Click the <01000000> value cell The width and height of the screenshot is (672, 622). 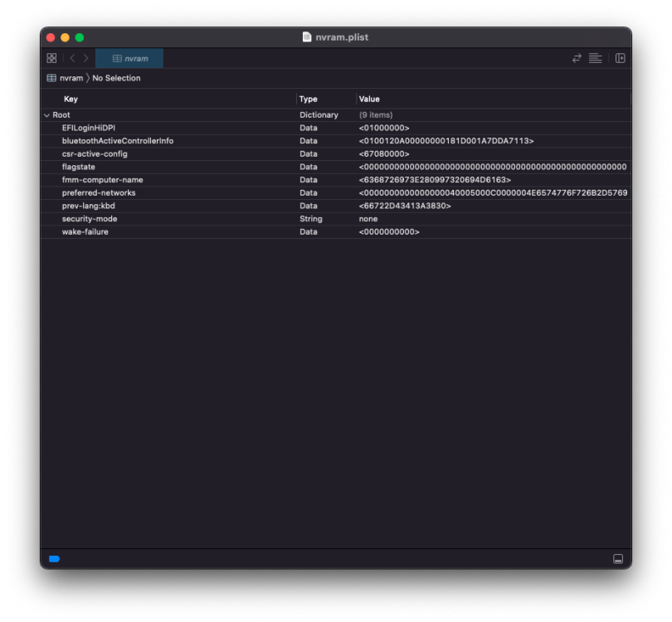pos(384,128)
